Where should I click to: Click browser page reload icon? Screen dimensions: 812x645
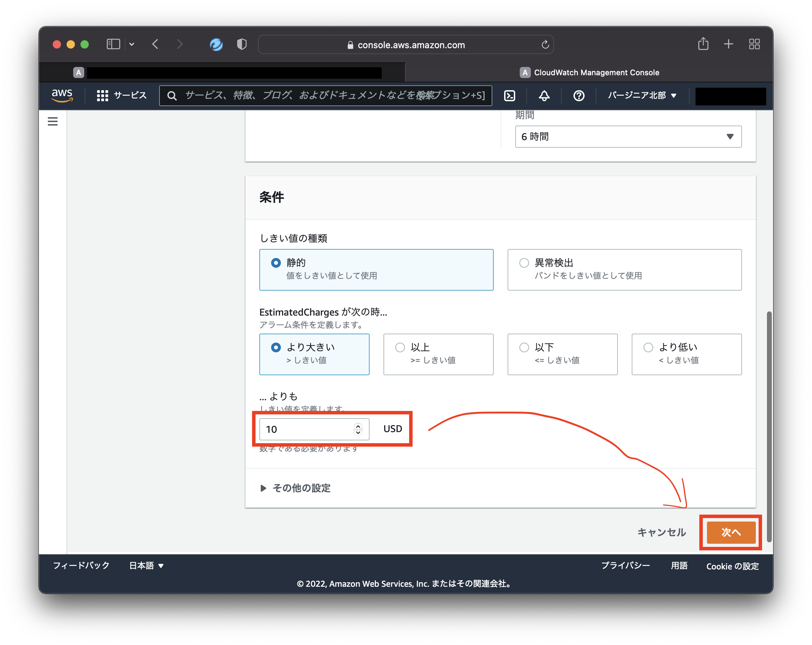(x=545, y=45)
